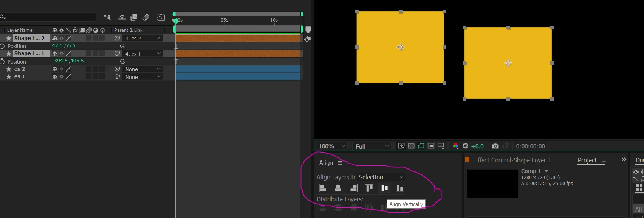Click the Align Horizontally center icon
This screenshot has width=644, height=218.
338,188
